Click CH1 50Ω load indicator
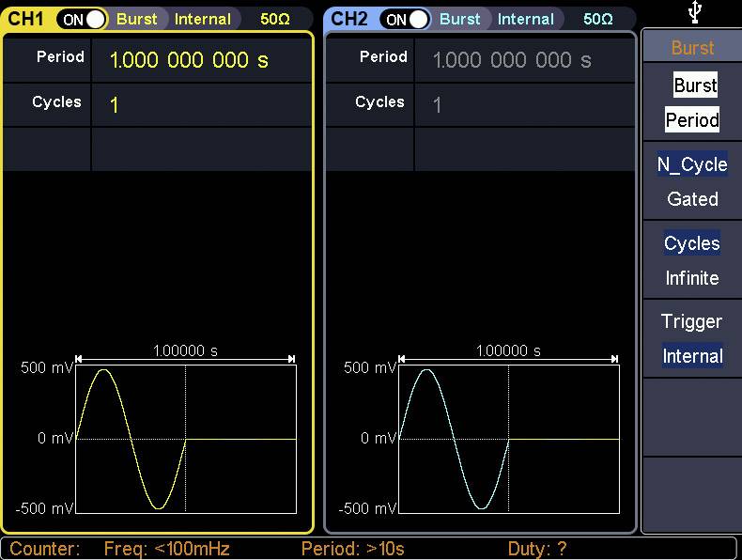The image size is (742, 560). coord(275,19)
